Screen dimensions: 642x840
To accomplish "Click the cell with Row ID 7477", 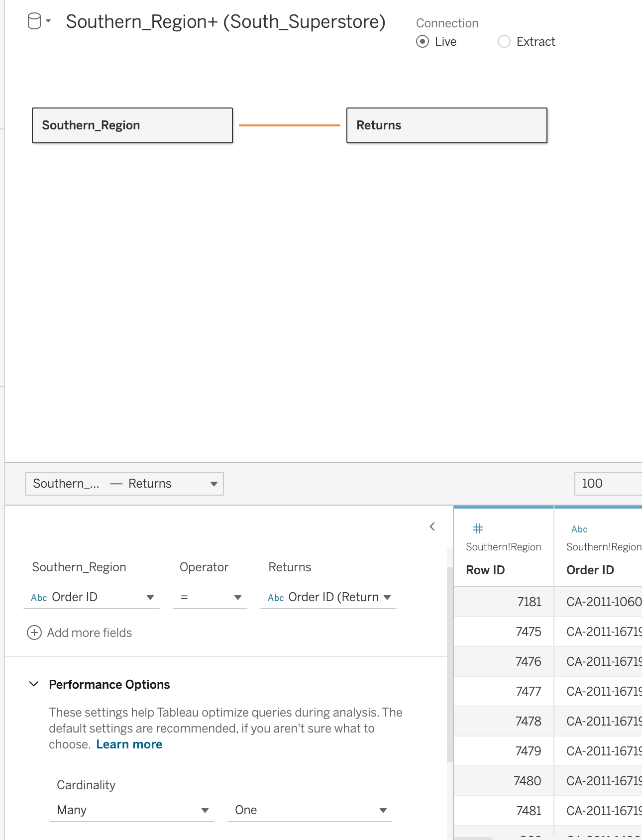I will point(504,692).
